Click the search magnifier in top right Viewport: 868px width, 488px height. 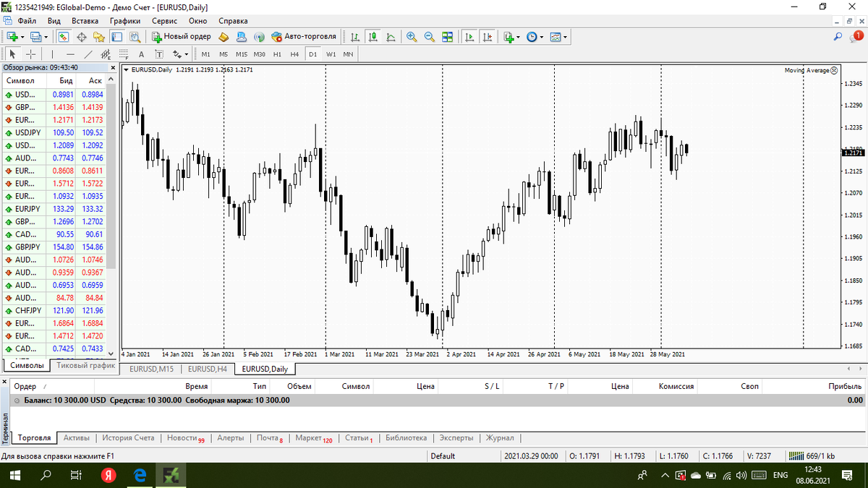coord(838,36)
